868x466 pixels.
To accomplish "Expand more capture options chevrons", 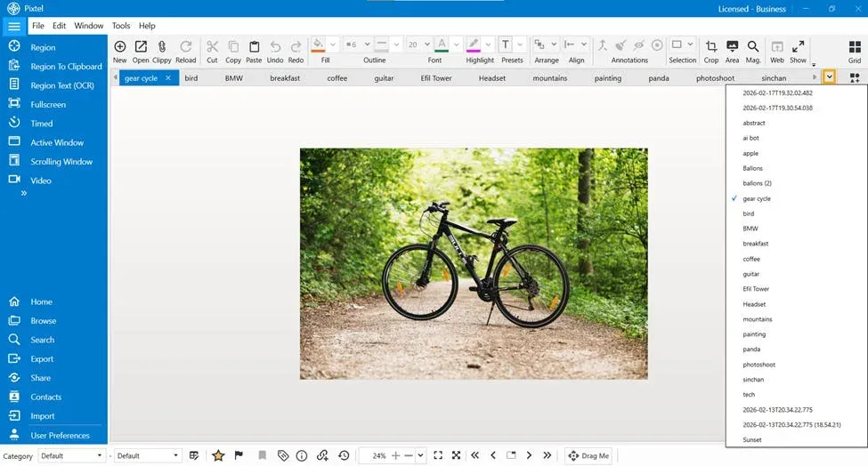I will (24, 194).
